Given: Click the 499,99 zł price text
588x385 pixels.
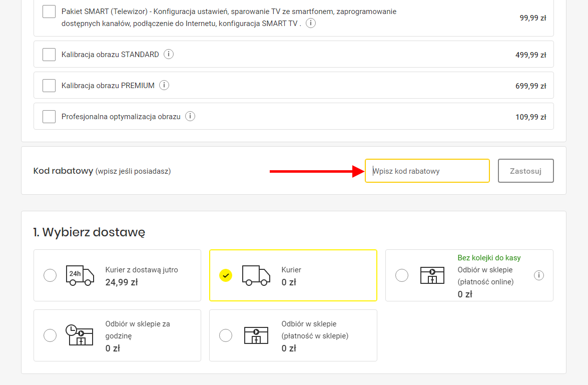Looking at the screenshot, I should click(x=530, y=55).
